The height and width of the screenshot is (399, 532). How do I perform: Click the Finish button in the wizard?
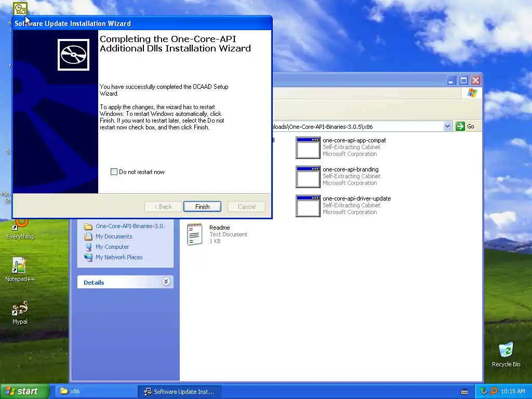click(202, 207)
